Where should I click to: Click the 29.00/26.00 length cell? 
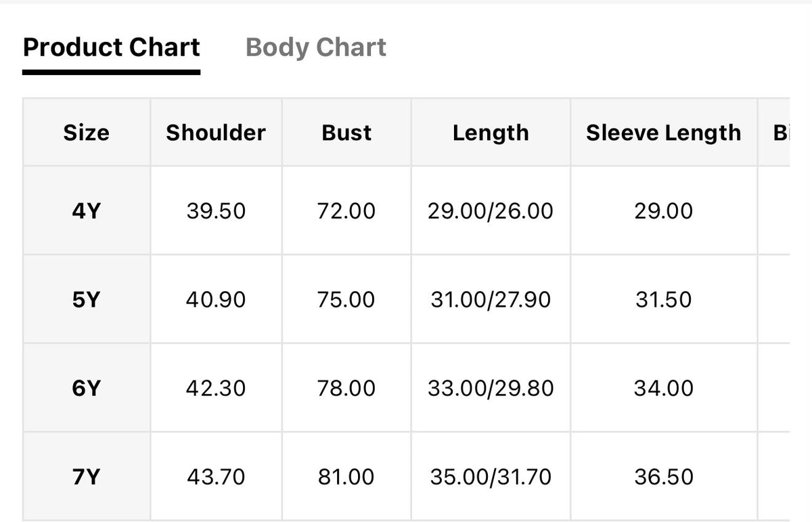tap(491, 211)
